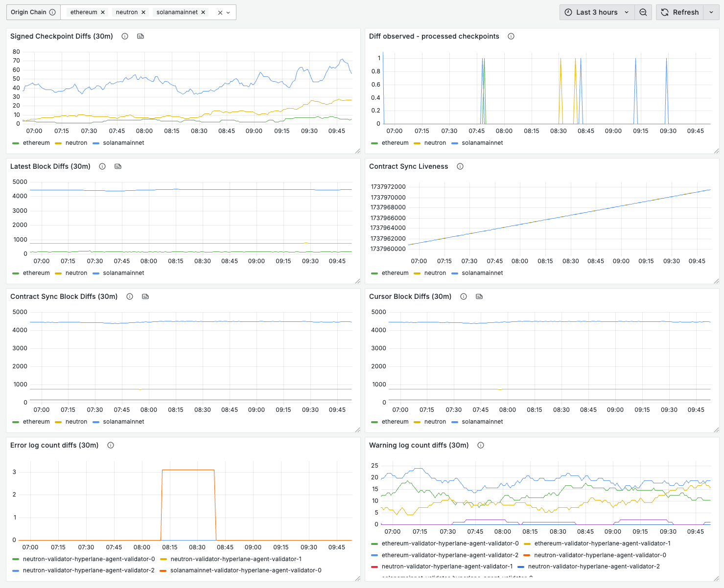Zoom out the time range
Image resolution: width=724 pixels, height=588 pixels.
point(643,12)
